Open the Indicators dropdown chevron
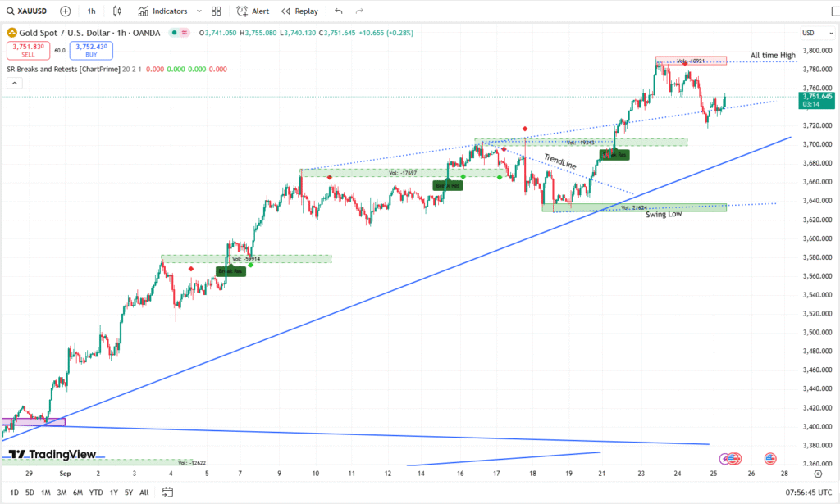This screenshot has height=504, width=840. (x=198, y=11)
